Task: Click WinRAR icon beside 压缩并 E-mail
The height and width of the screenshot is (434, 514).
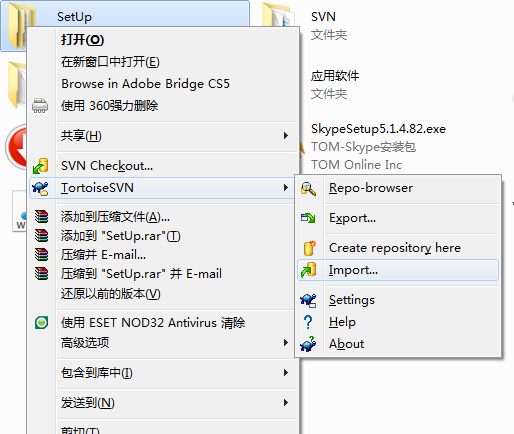Action: (x=41, y=255)
